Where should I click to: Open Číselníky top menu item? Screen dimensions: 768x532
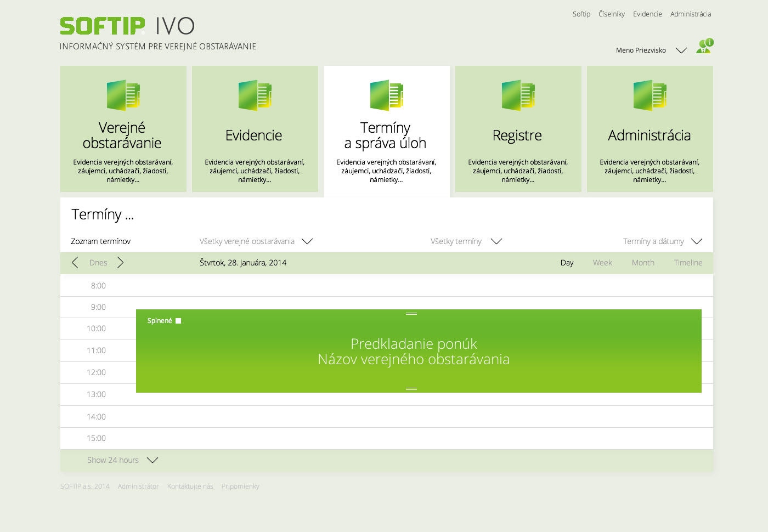pos(612,14)
